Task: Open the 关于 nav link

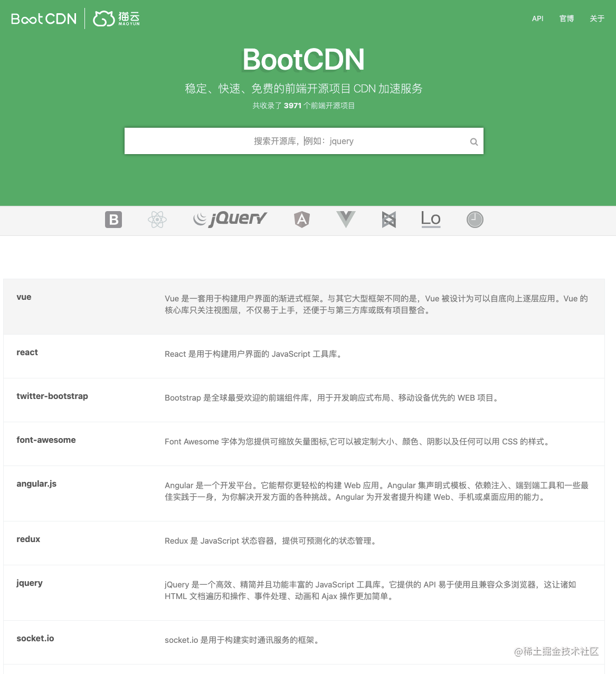Action: pyautogui.click(x=597, y=18)
